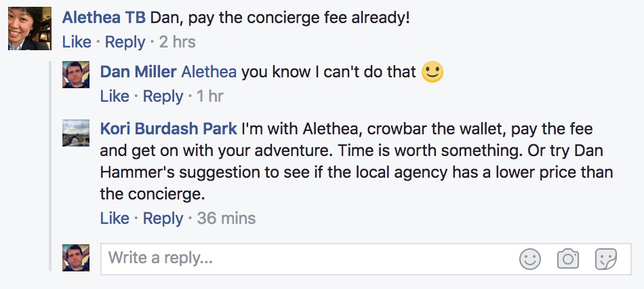Open sticker picker in reply box

[x=605, y=258]
